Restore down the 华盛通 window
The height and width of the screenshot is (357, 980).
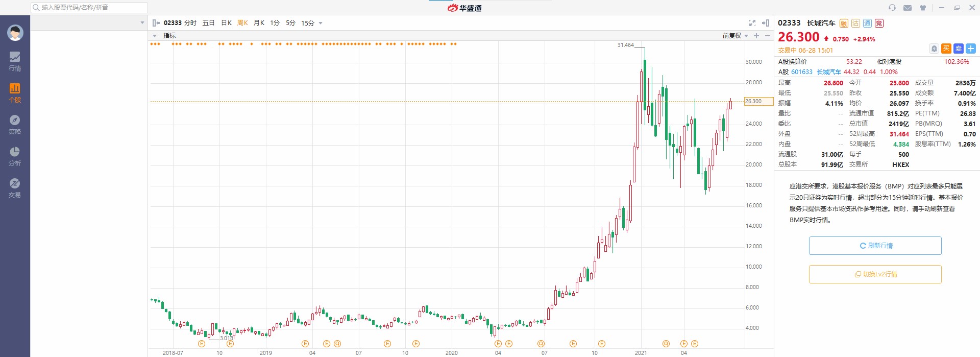[x=957, y=8]
